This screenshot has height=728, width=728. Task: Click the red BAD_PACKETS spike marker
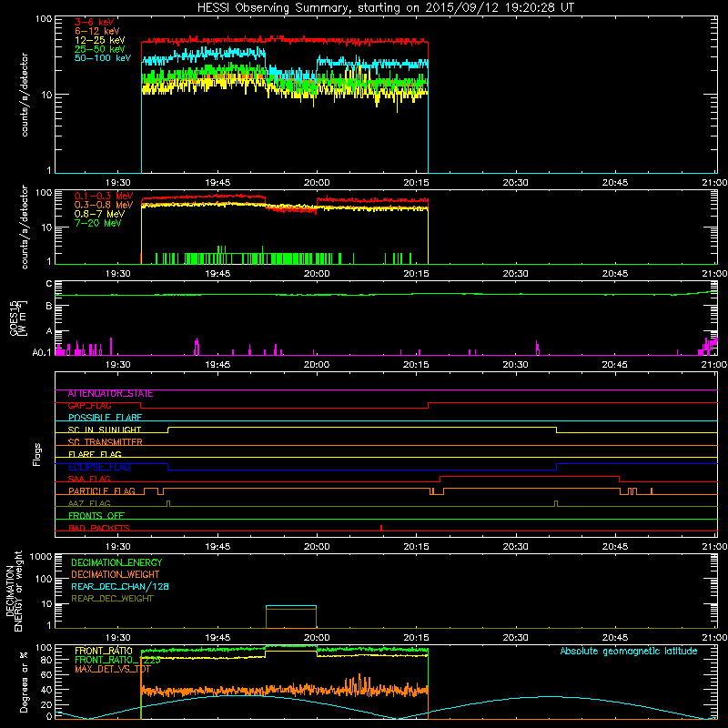click(381, 528)
